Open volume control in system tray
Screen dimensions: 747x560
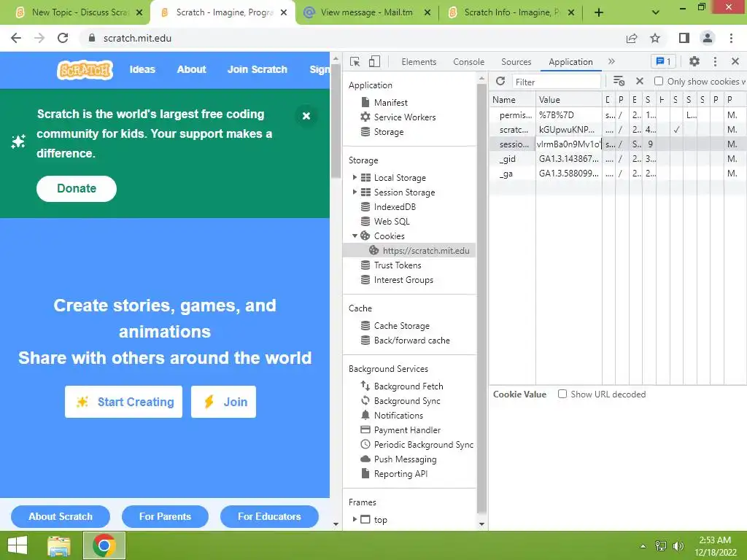678,546
